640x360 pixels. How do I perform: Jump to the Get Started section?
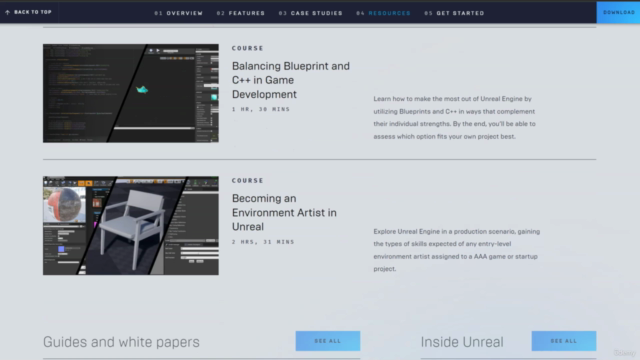(x=454, y=13)
